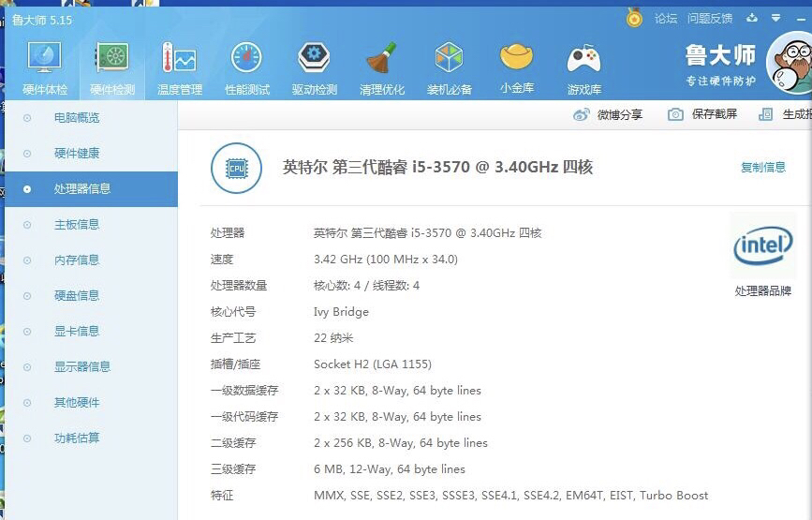This screenshot has height=520, width=812.
Task: Open 性能测试 performance test icon
Action: click(x=247, y=68)
